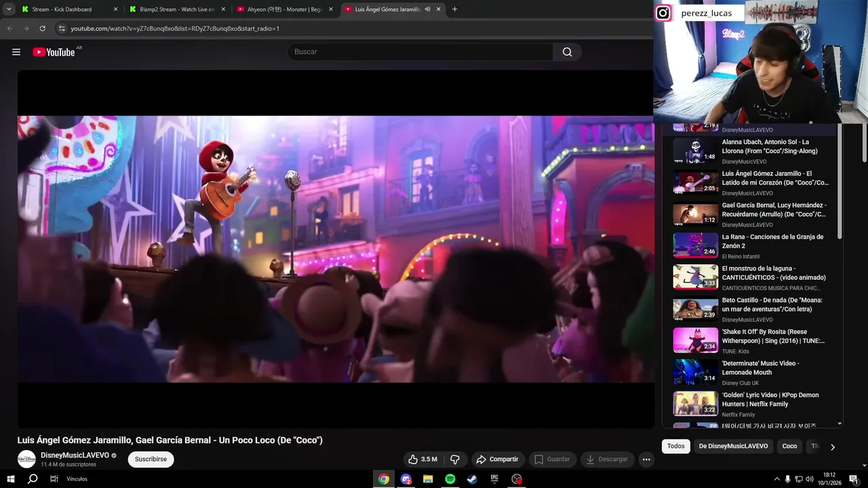Open Epic Games Launcher from taskbar

click(x=494, y=479)
